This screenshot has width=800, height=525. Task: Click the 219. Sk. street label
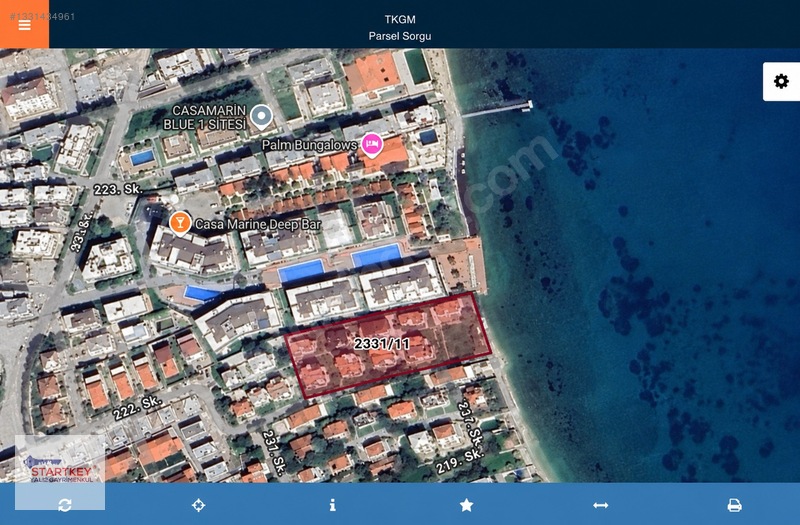[x=459, y=462]
